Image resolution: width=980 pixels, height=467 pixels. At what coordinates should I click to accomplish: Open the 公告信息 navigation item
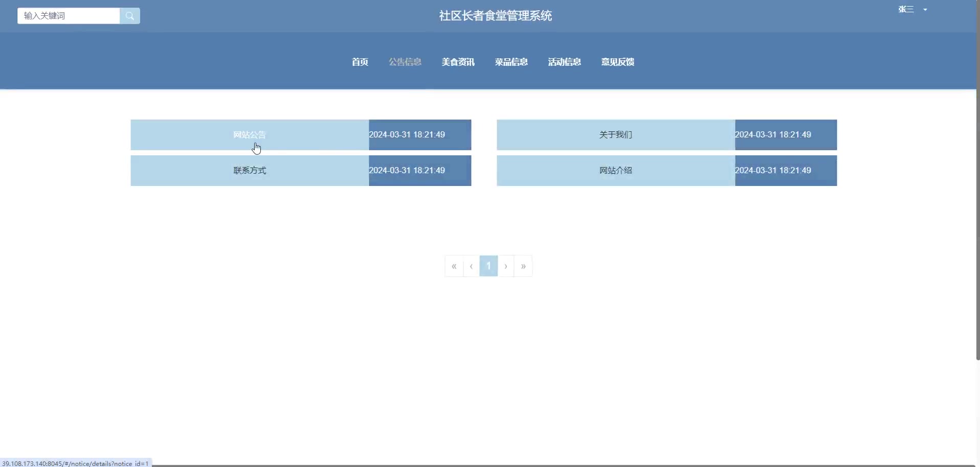click(x=405, y=62)
